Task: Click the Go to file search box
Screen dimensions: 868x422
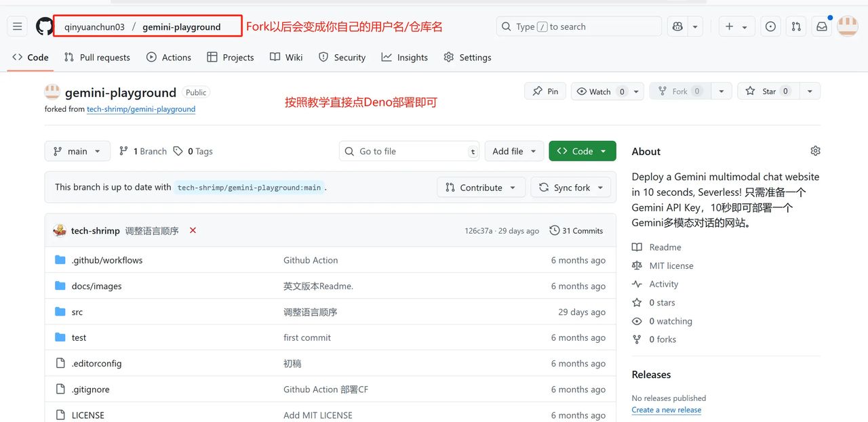Action: [x=409, y=150]
